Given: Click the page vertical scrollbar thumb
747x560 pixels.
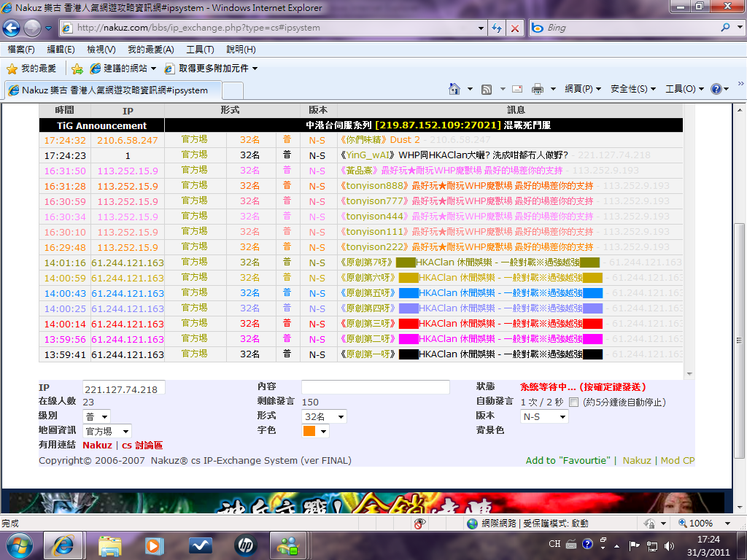Looking at the screenshot, I should point(740,341).
